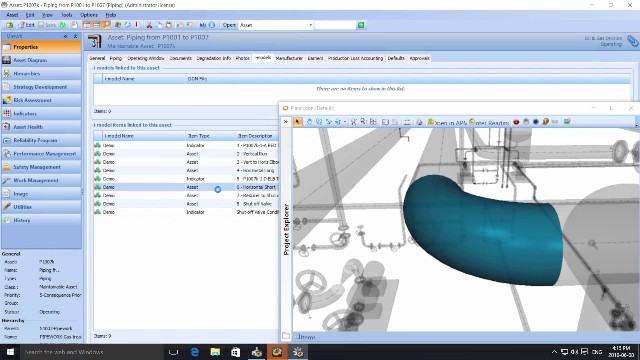Screen dimensions: 640x360
Task: Switch to the Degradation Info tab
Action: 213,58
